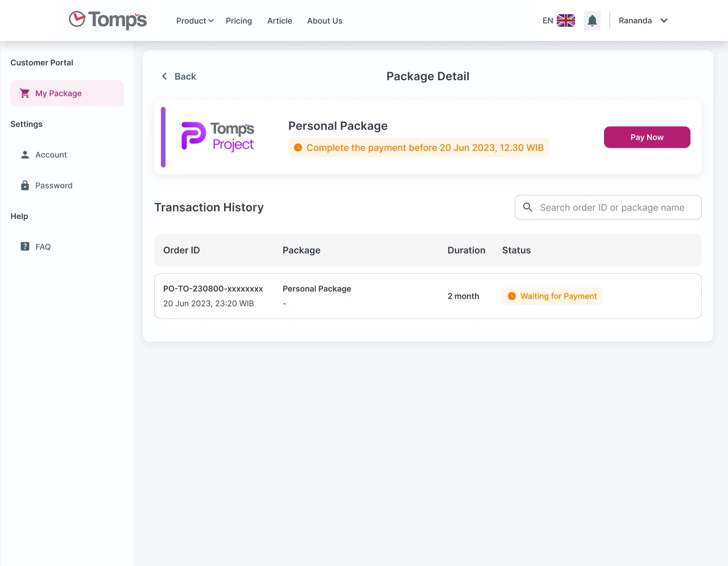Click the search magnifier icon

[x=528, y=208]
